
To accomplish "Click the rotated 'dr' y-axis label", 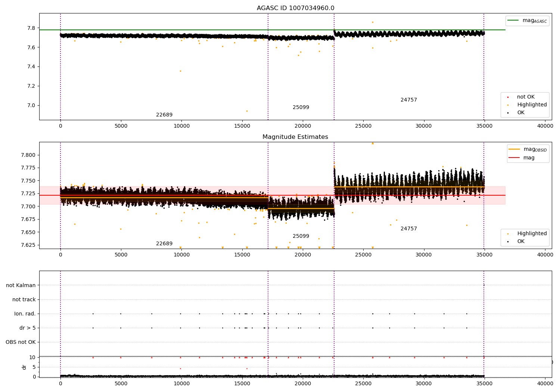I will 24,367.
